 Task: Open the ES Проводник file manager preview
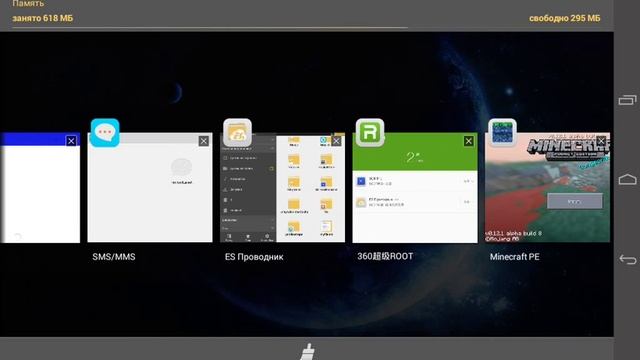pos(282,187)
